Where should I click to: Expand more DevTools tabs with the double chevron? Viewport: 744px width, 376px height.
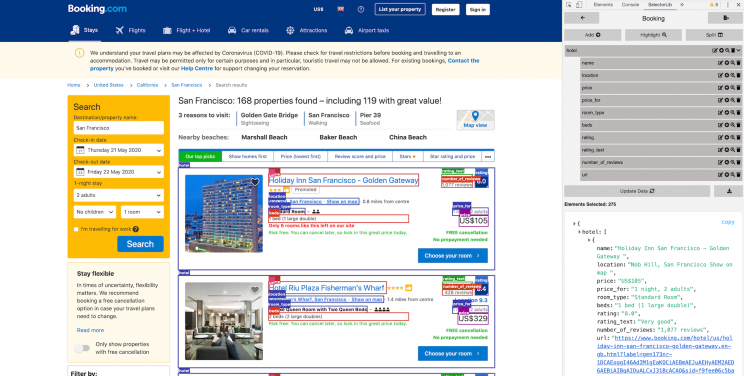[682, 5]
